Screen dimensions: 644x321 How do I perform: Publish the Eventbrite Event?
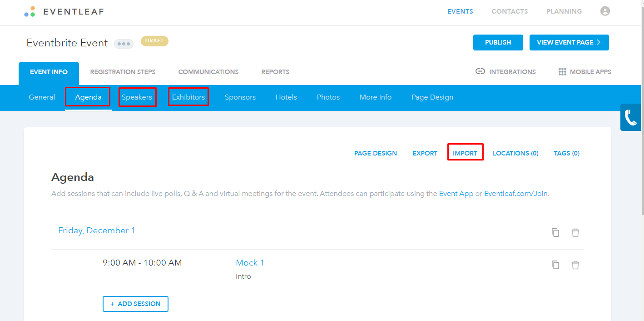[498, 42]
